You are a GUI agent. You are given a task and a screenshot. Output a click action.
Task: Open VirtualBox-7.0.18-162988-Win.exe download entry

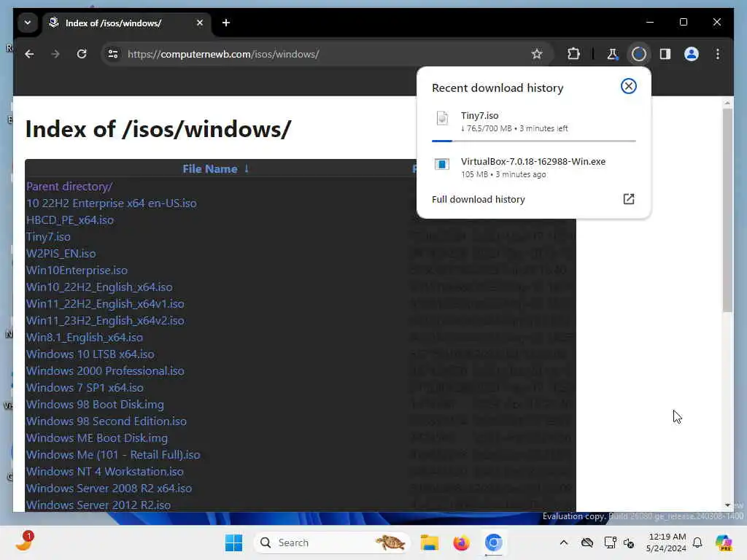point(533,167)
